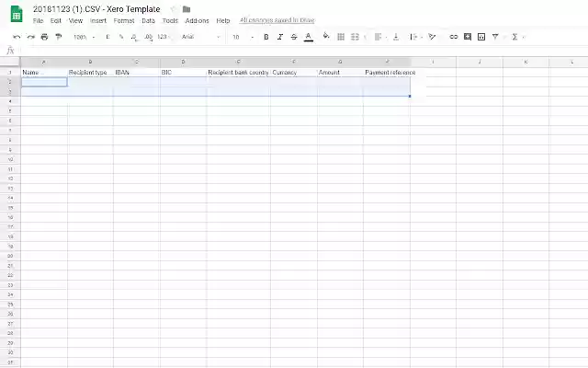
Task: Open the View menu
Action: click(75, 20)
